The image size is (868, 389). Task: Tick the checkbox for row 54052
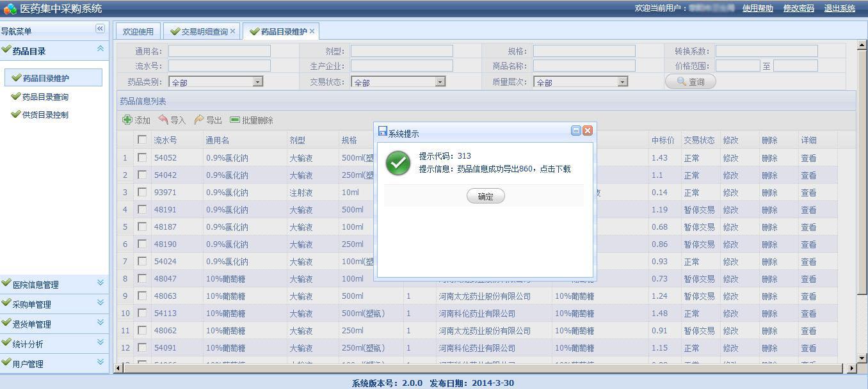pos(142,157)
